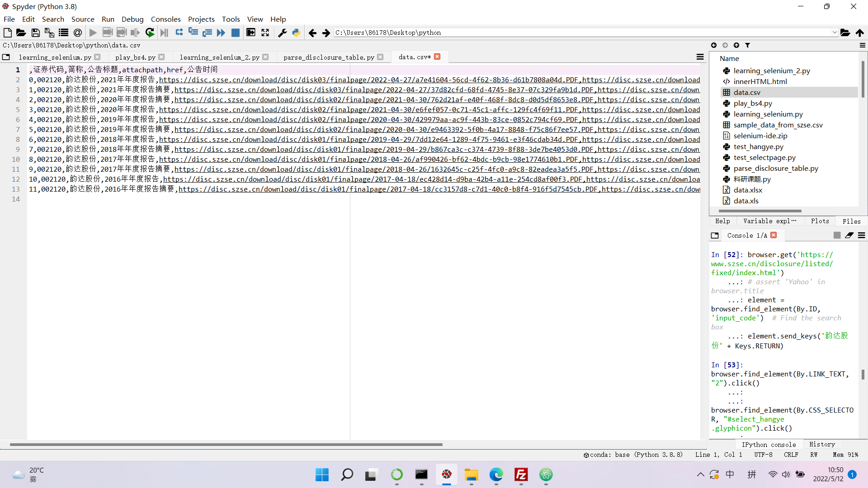868x488 pixels.
Task: Open Preferences via wrench icon
Action: (282, 33)
